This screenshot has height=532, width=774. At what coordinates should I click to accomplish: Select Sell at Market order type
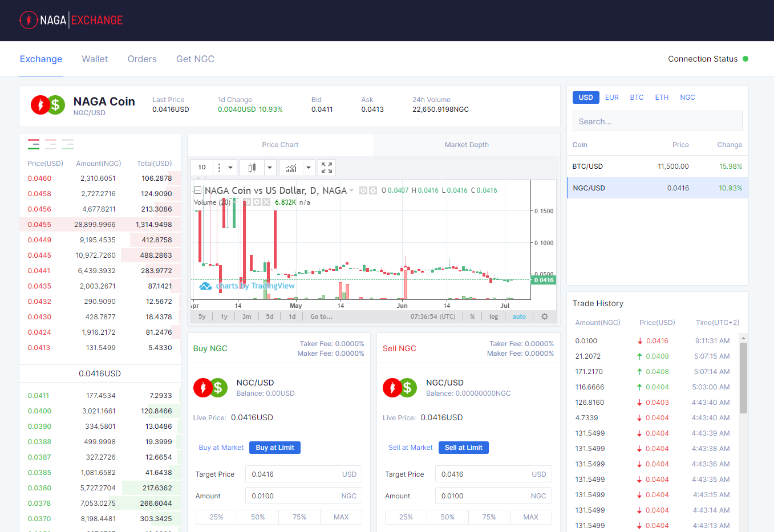(411, 448)
